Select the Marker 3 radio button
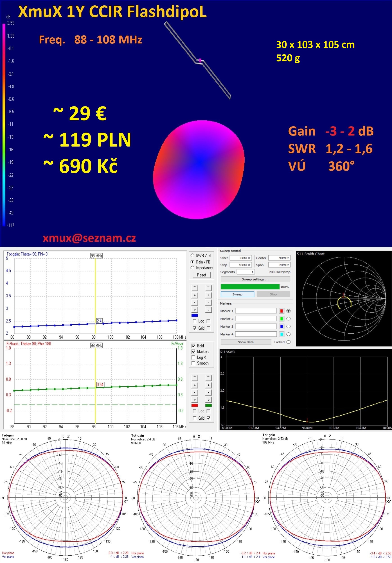The width and height of the screenshot is (392, 563). [288, 326]
